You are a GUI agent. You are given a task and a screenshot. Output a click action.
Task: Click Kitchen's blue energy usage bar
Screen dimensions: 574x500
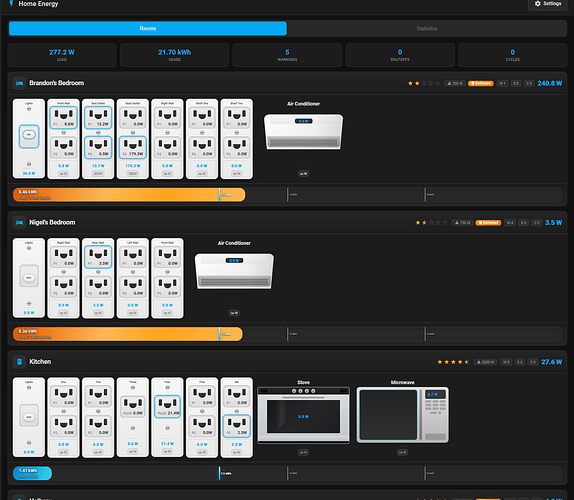pos(32,473)
